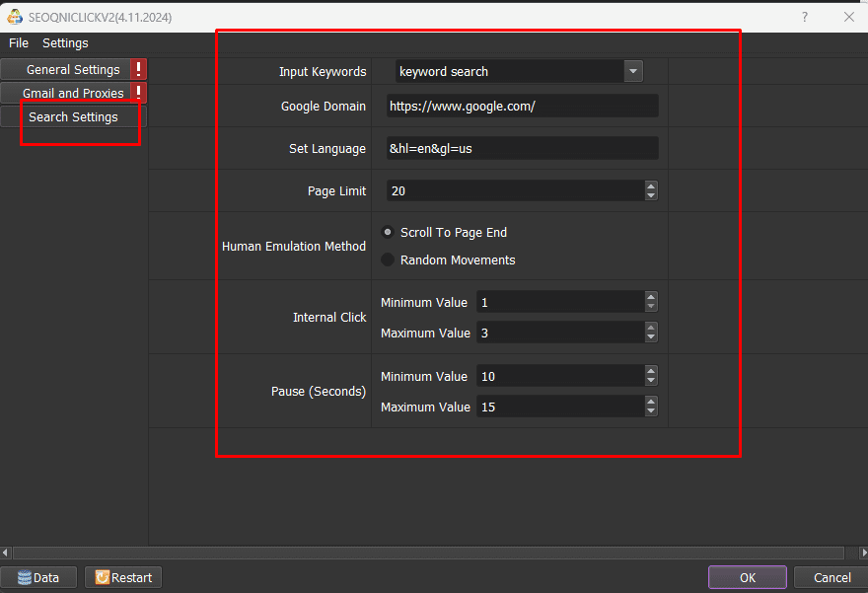Screen dimensions: 868x593
Task: Decrease Pause Maximum Value seconds
Action: tap(651, 411)
